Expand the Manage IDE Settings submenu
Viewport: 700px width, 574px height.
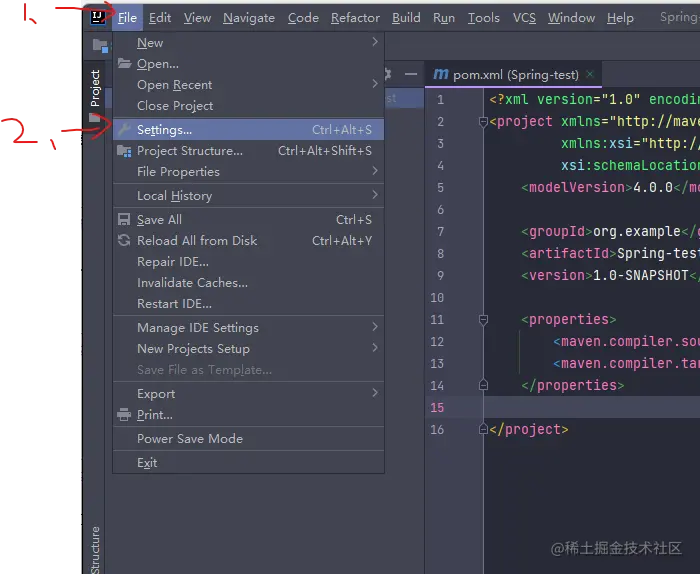375,327
